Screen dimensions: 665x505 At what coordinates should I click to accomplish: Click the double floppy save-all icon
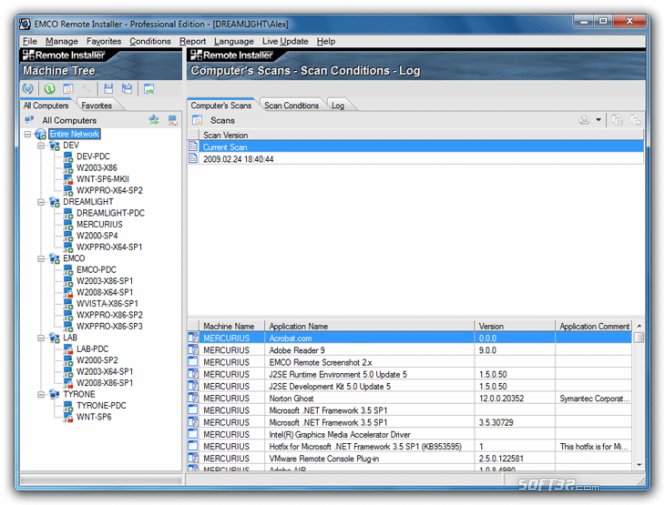click(x=127, y=89)
